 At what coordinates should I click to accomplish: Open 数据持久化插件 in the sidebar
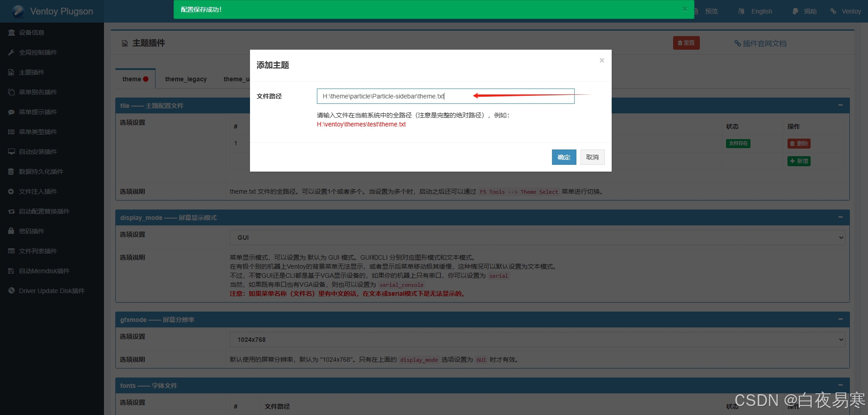[41, 172]
